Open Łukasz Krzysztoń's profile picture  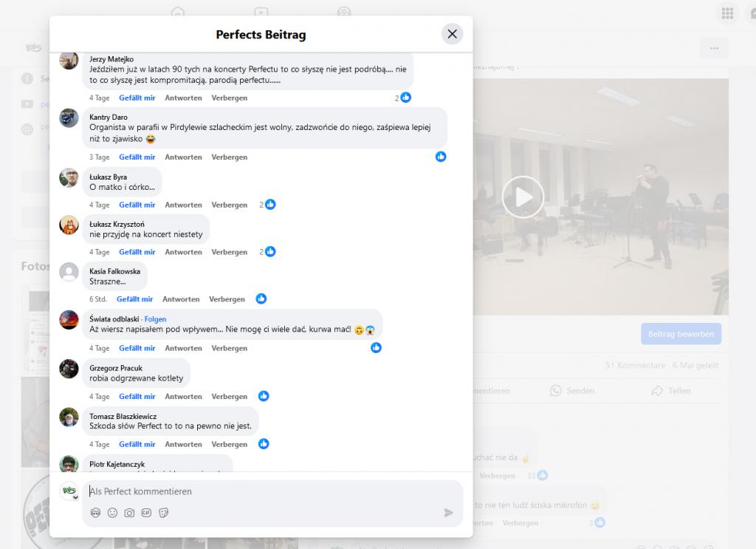[x=69, y=225]
